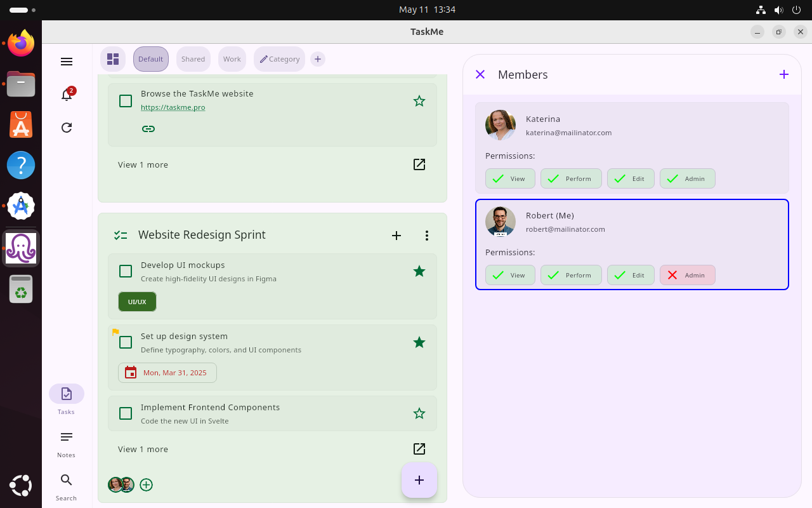This screenshot has height=508, width=812.
Task: Switch to the Shared category tab
Action: 193,59
